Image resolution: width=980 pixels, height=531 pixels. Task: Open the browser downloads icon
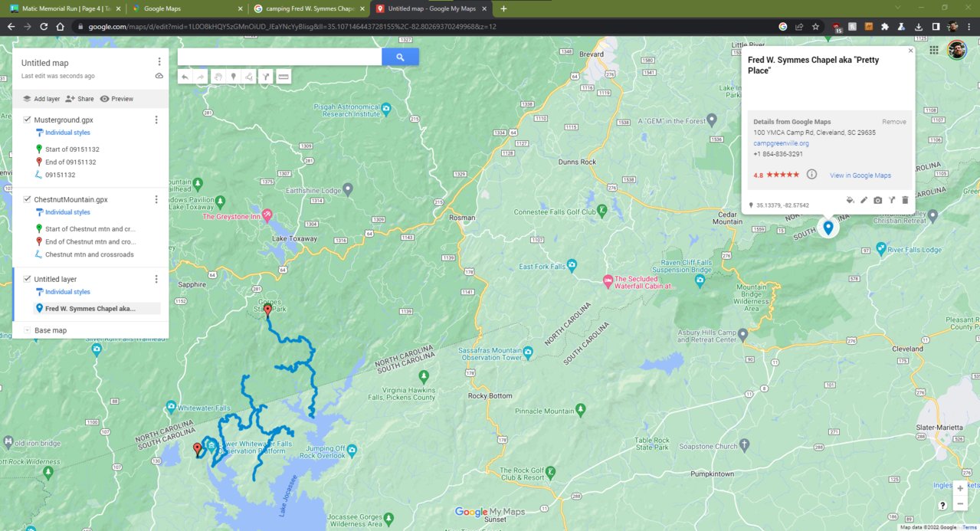click(x=918, y=26)
